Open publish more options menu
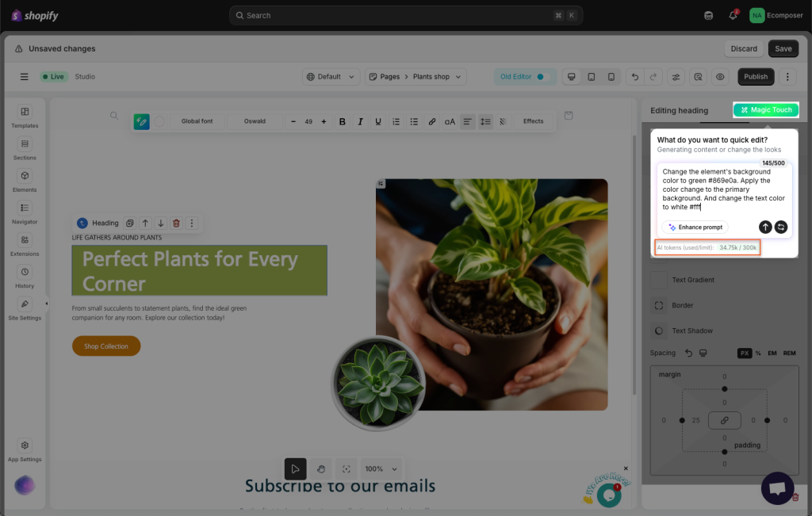The image size is (812, 516). point(787,77)
